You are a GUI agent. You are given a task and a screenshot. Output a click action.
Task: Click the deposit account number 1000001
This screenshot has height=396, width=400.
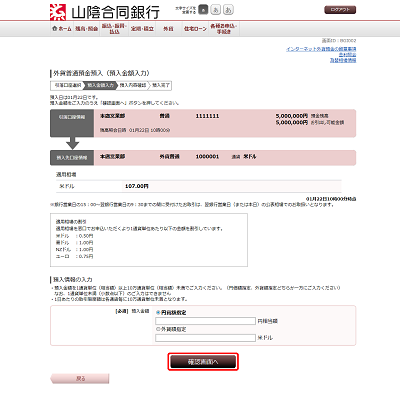(207, 156)
